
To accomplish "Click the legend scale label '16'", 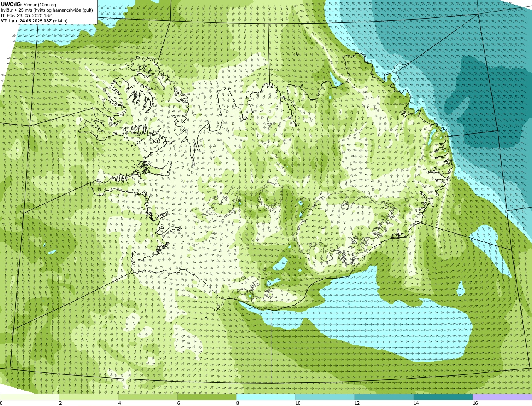I will [475, 403].
